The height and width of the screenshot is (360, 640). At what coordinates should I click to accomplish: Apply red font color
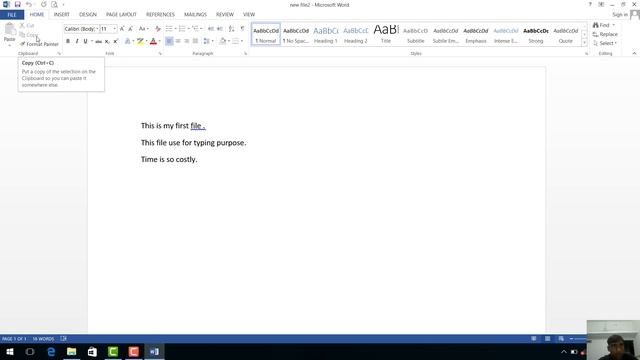click(153, 41)
